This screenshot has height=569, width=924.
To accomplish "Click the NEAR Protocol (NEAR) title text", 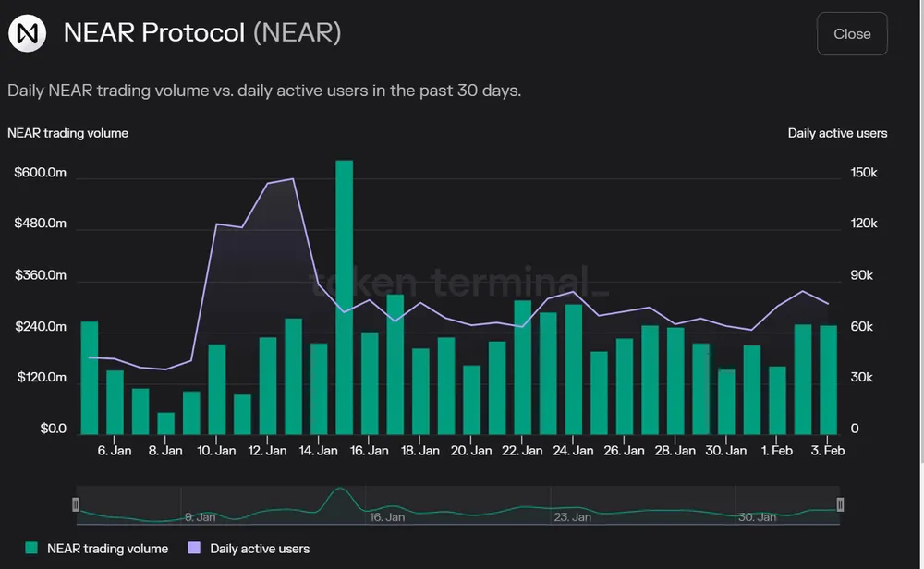I will pos(202,33).
